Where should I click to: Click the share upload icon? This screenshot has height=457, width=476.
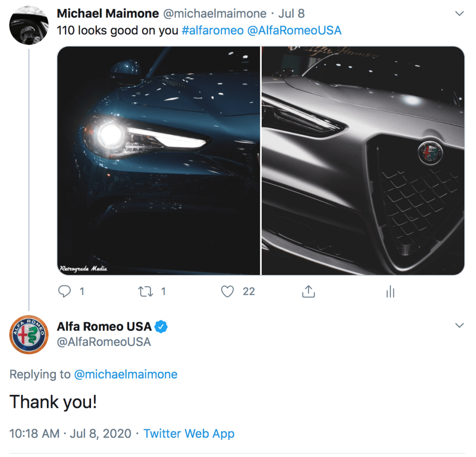click(x=309, y=291)
